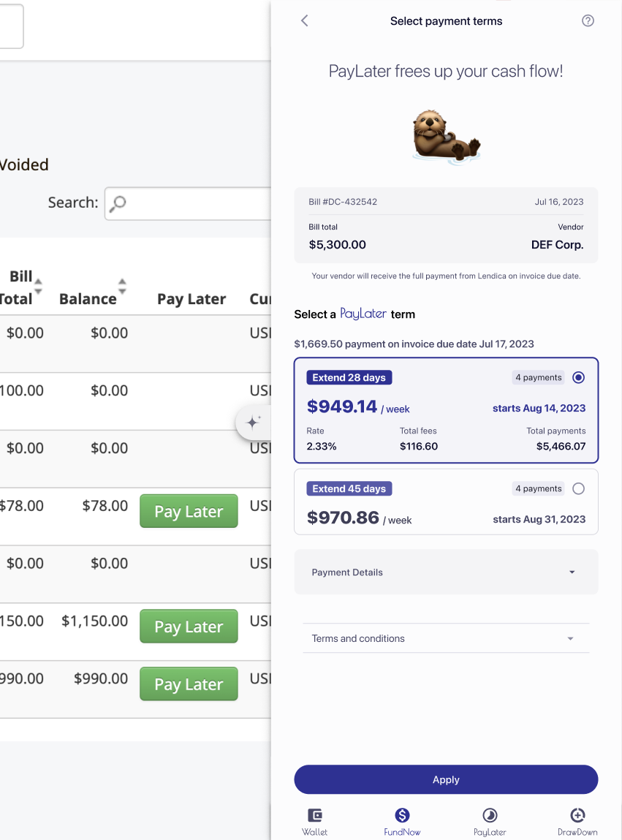Open the help question mark icon

pos(588,21)
